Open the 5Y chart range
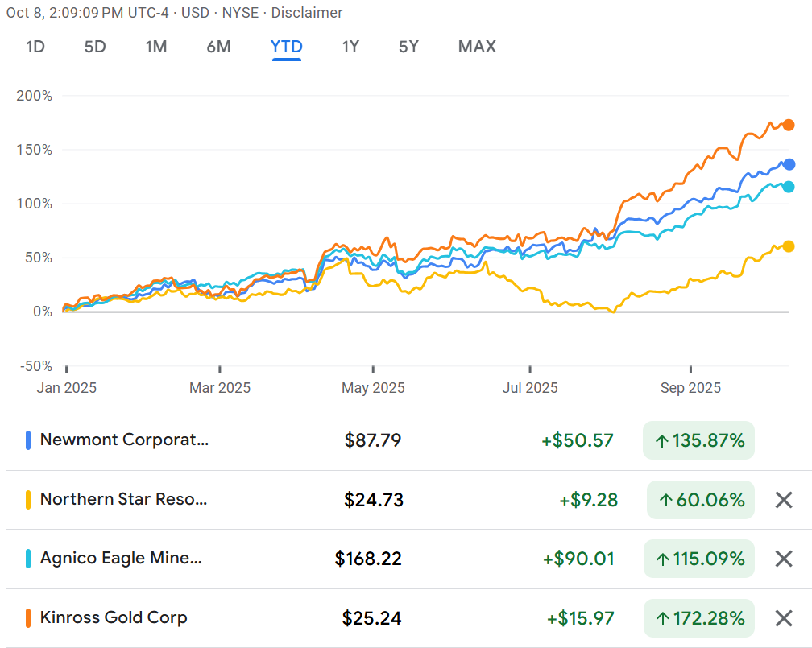The image size is (812, 648). [408, 47]
